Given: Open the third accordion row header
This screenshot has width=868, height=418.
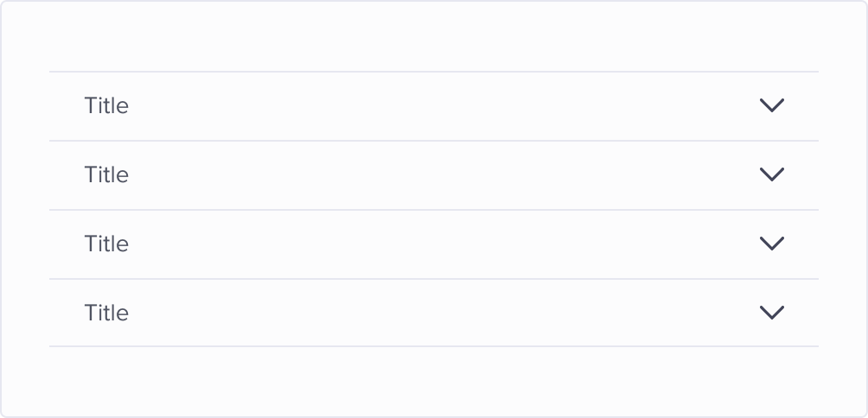Looking at the screenshot, I should [432, 244].
